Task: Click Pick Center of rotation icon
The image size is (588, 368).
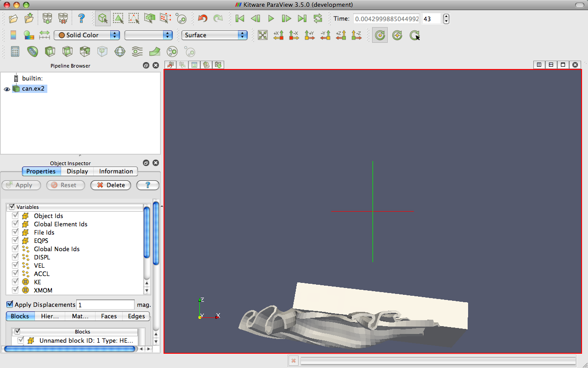Action: [x=415, y=35]
